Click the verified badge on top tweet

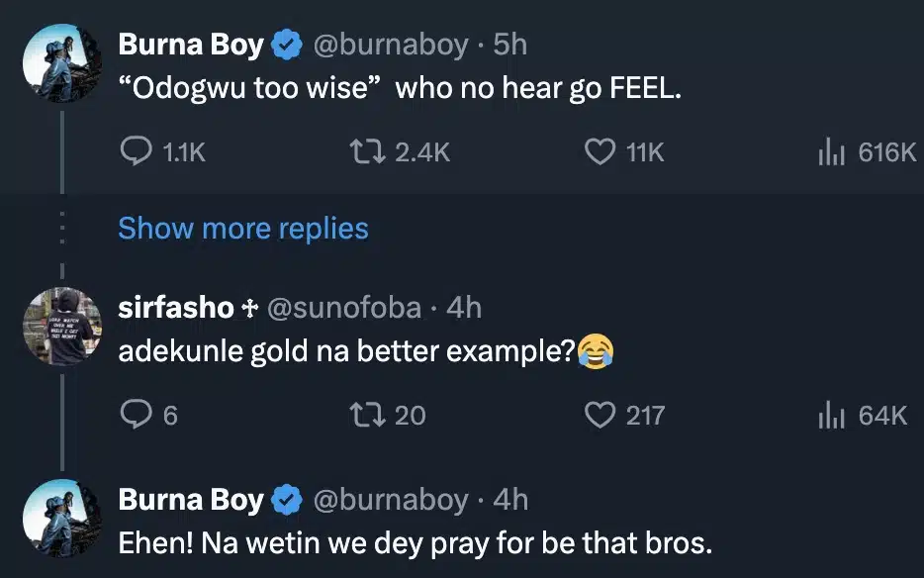[288, 45]
